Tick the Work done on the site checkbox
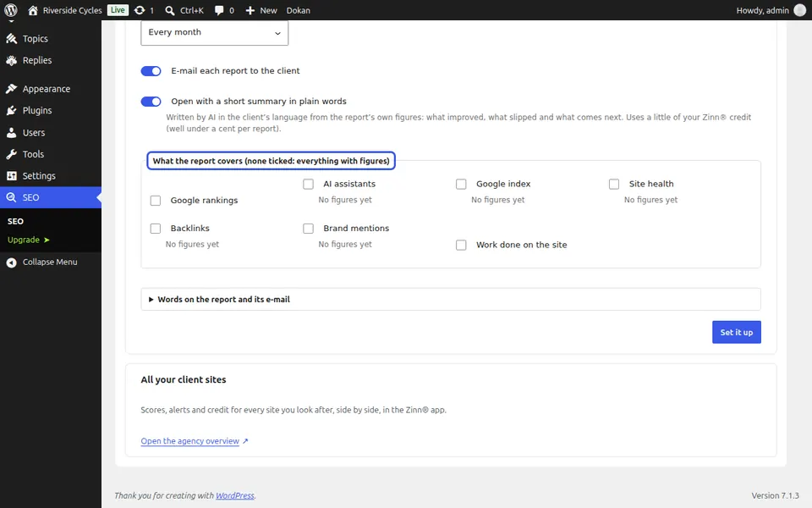812x508 pixels. click(x=461, y=246)
